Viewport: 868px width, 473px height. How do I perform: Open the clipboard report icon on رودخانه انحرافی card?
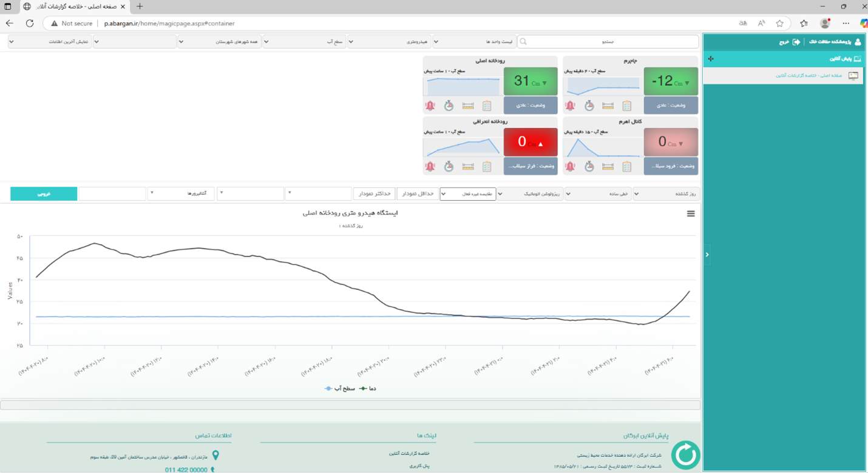tap(487, 166)
